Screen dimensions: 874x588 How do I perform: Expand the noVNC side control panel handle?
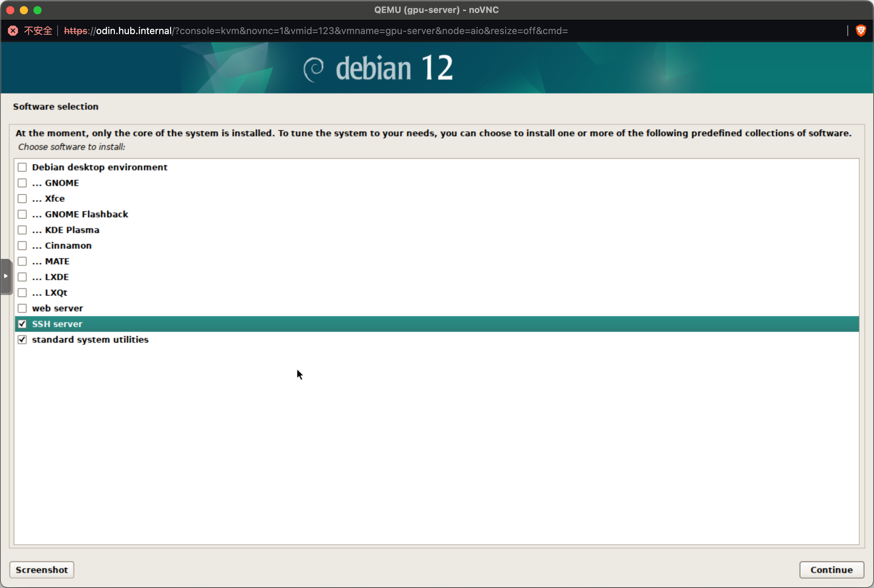point(6,276)
